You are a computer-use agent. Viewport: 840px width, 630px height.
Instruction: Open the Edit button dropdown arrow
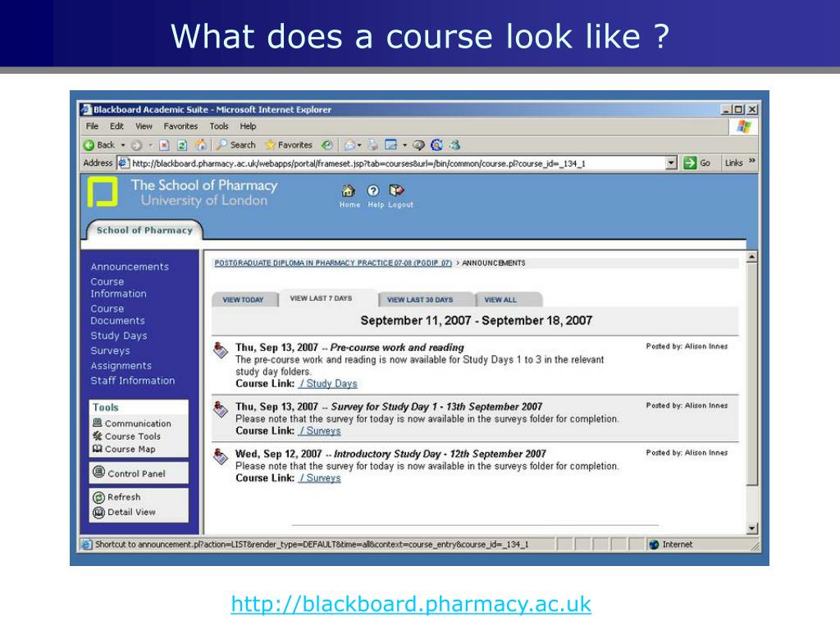click(x=405, y=145)
